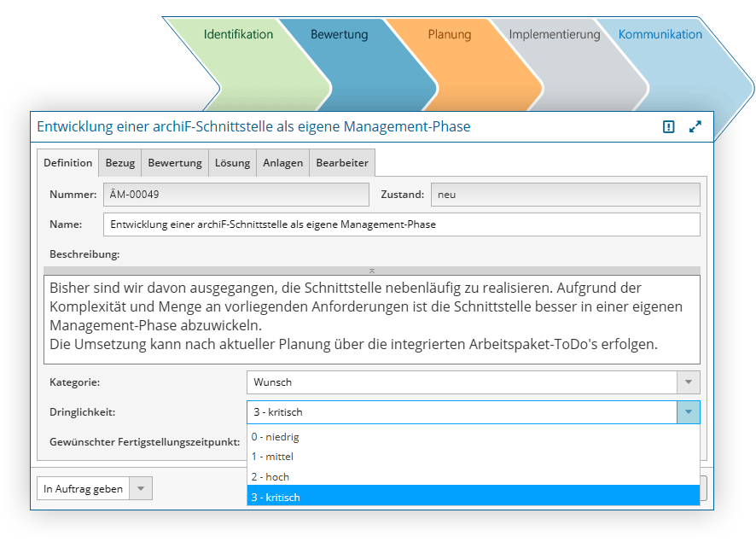Click into the Name input field
This screenshot has height=542, width=756.
pos(401,224)
